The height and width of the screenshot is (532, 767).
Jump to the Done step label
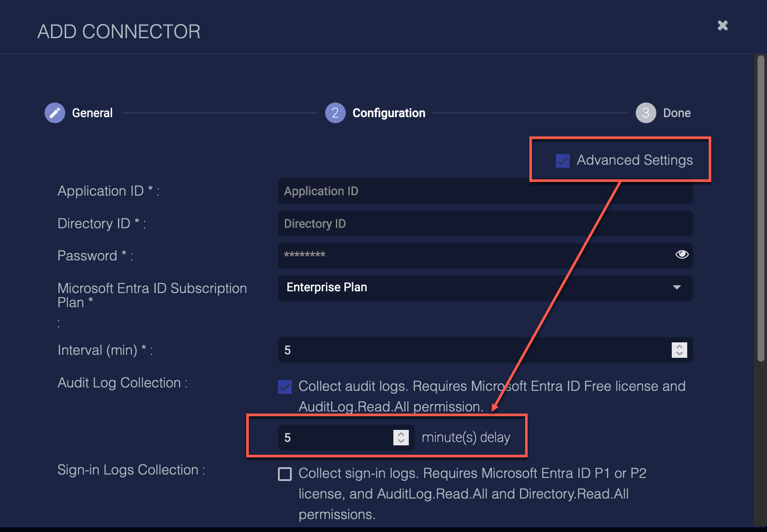coord(677,113)
